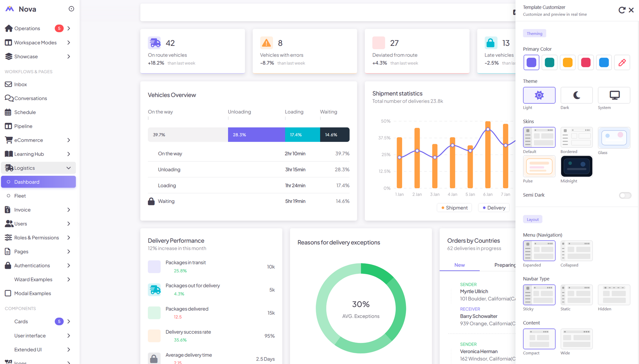The width and height of the screenshot is (639, 364).
Task: Click the Showcase layers icon
Action: (9, 56)
